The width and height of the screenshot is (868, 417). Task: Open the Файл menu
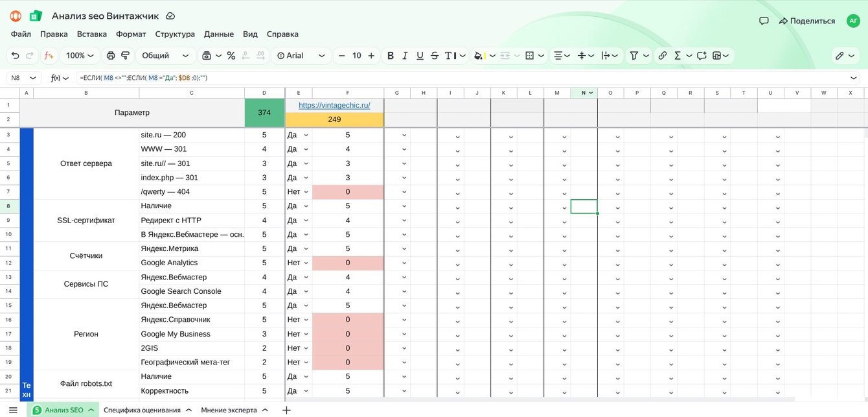pos(21,34)
